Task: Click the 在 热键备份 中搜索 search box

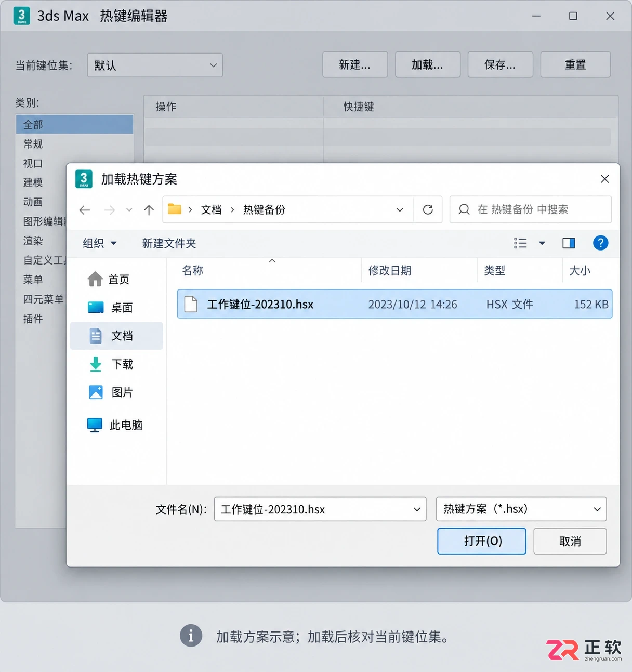Action: 531,209
